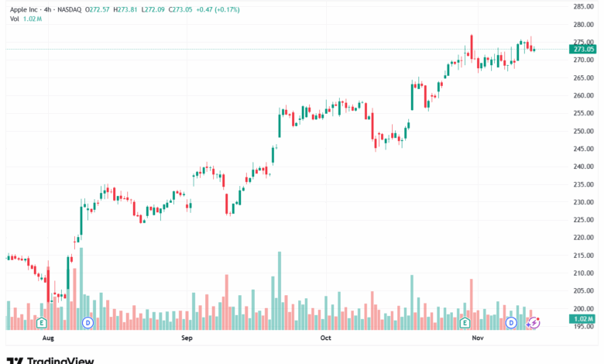Open the TradingView logo link

pyautogui.click(x=50, y=359)
